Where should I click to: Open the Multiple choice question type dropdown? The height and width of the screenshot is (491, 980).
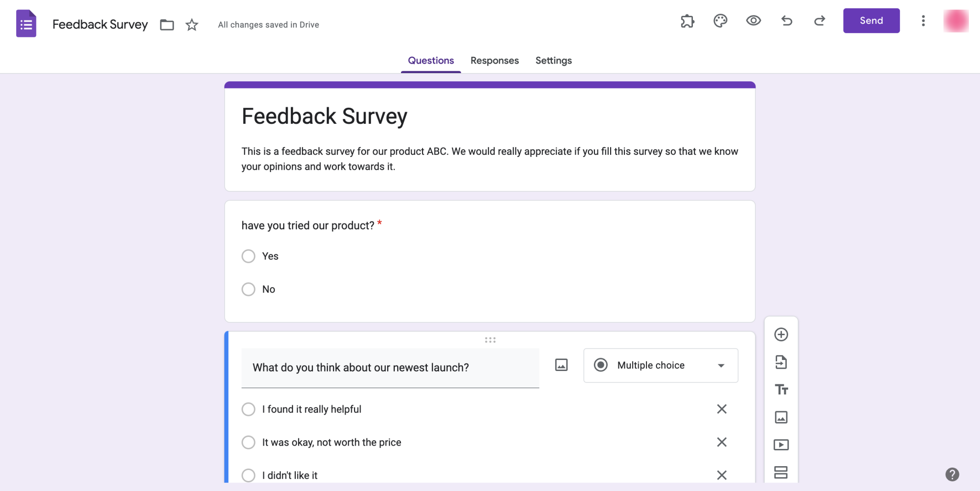coord(660,365)
